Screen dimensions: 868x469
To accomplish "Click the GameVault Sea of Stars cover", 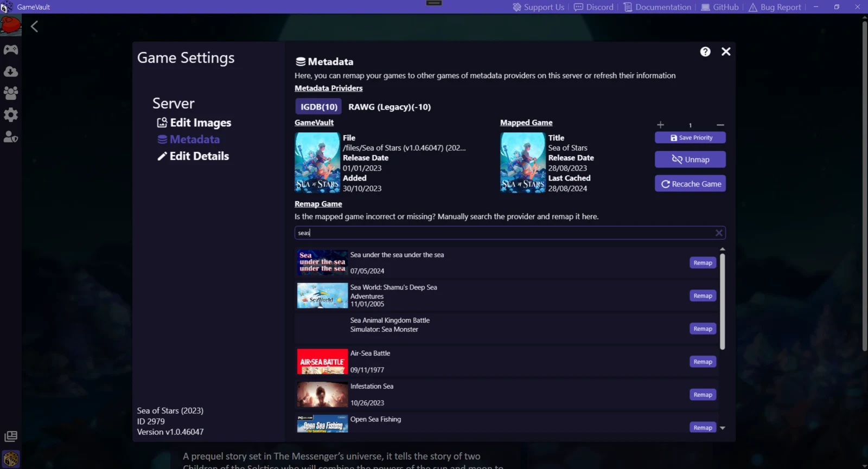I will coord(317,163).
